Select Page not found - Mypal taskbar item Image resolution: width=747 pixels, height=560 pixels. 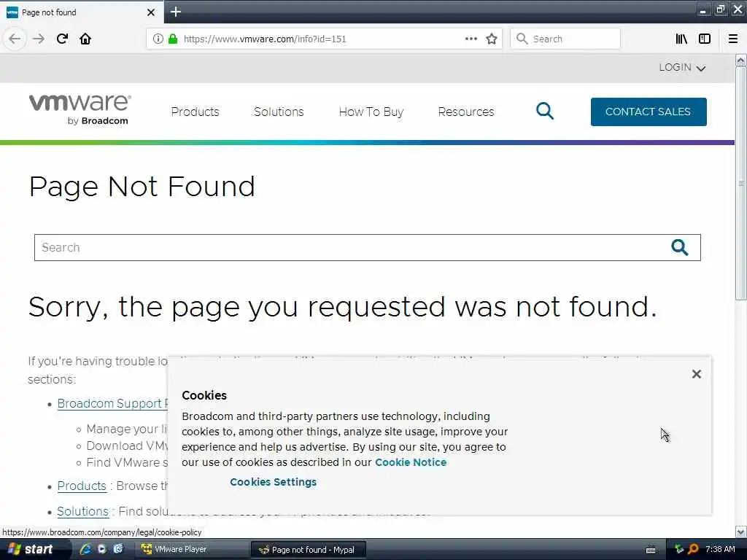click(x=308, y=550)
